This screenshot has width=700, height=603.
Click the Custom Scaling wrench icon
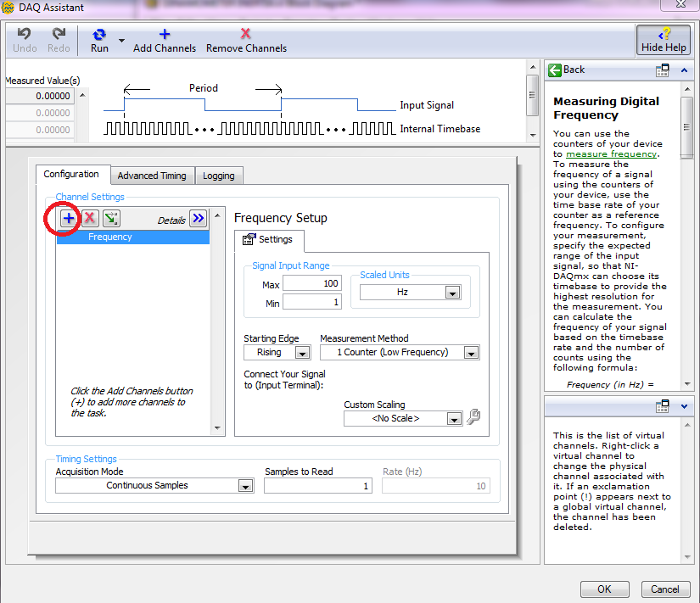click(474, 417)
